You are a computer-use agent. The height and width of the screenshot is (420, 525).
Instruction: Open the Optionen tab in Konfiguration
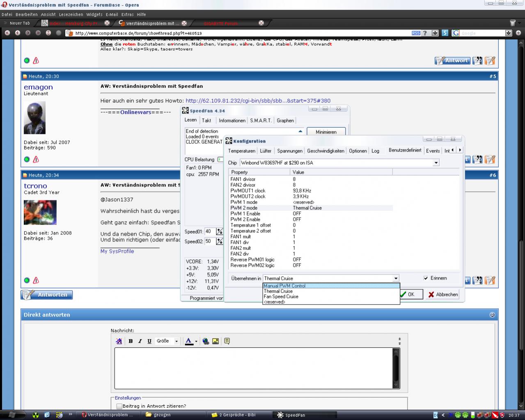[x=358, y=151]
